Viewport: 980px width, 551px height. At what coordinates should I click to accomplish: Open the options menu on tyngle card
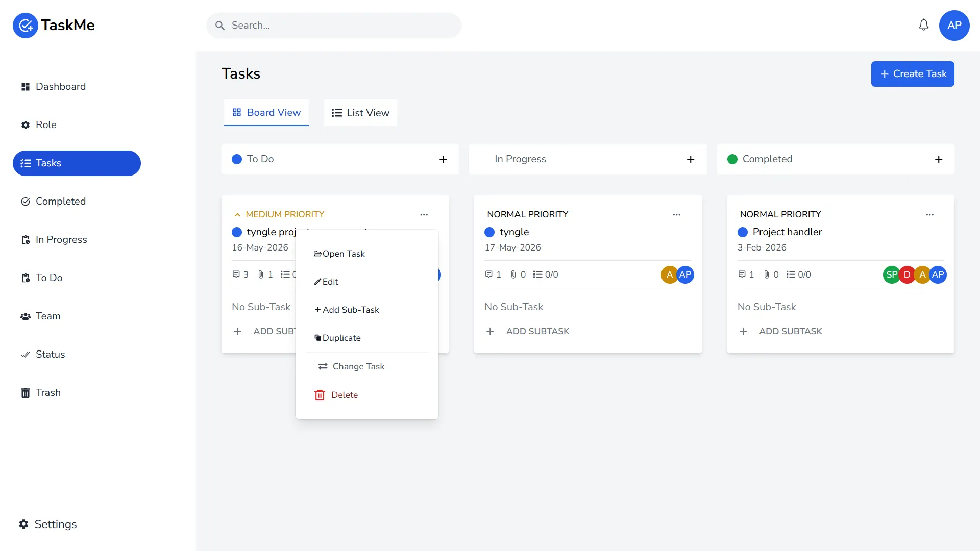(x=677, y=215)
